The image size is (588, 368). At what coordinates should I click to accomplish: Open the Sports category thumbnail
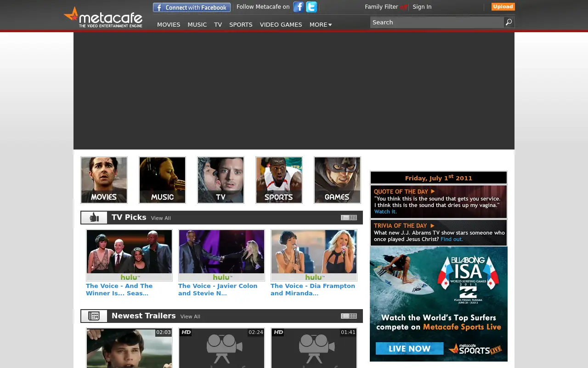coord(279,180)
